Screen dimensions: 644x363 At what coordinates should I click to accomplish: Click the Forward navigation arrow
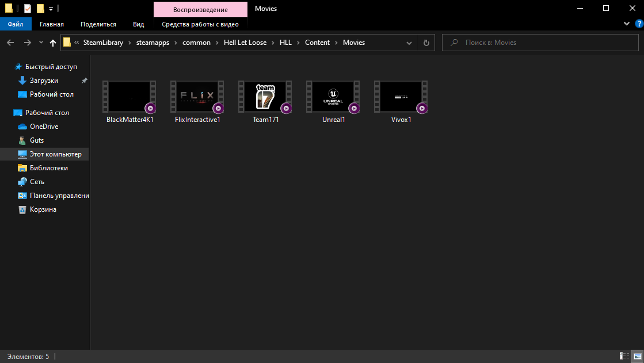(28, 43)
